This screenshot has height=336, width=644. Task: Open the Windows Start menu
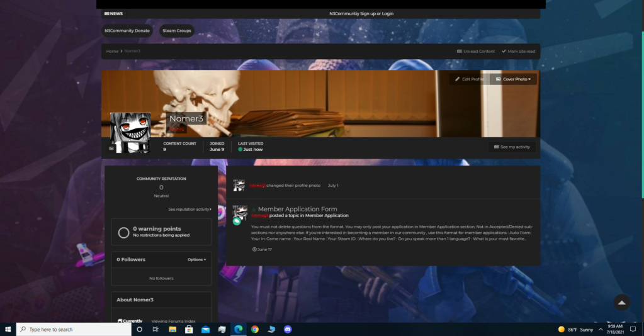tap(8, 329)
